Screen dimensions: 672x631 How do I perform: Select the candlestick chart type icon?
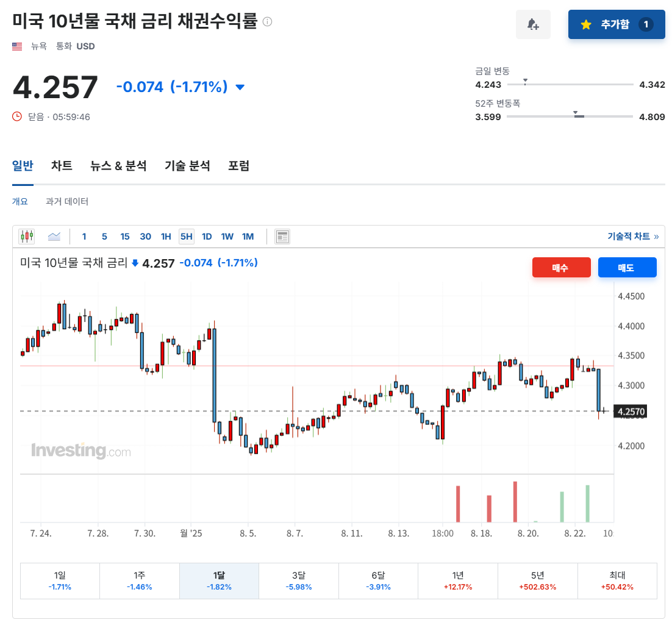click(27, 236)
